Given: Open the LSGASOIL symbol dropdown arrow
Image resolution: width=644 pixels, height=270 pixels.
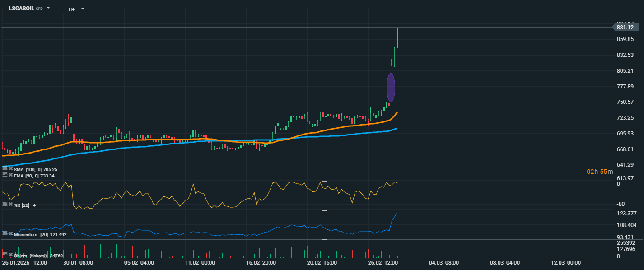Looking at the screenshot, I should (x=48, y=8).
